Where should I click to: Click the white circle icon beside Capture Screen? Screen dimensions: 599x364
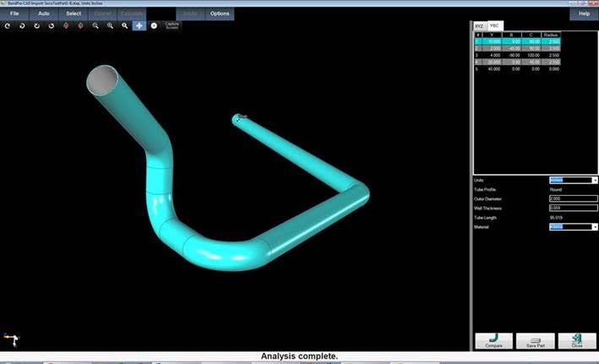click(154, 25)
